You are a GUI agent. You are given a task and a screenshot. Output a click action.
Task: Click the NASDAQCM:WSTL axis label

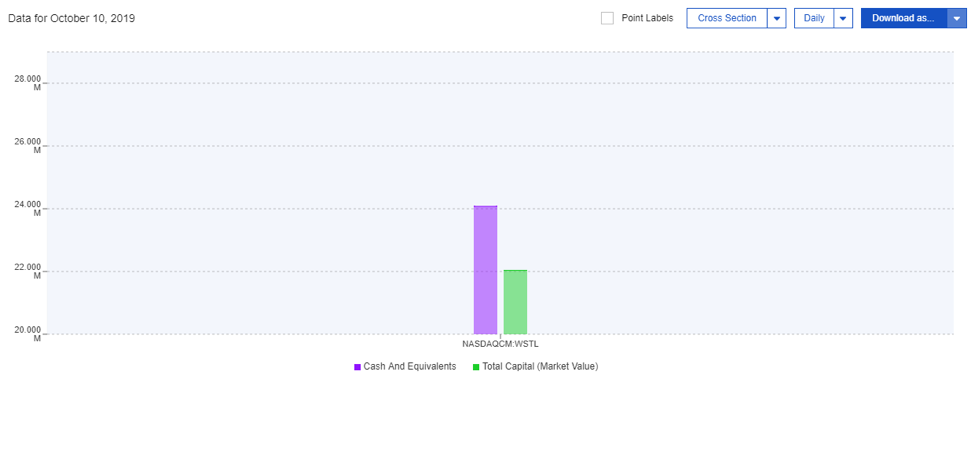coord(500,344)
